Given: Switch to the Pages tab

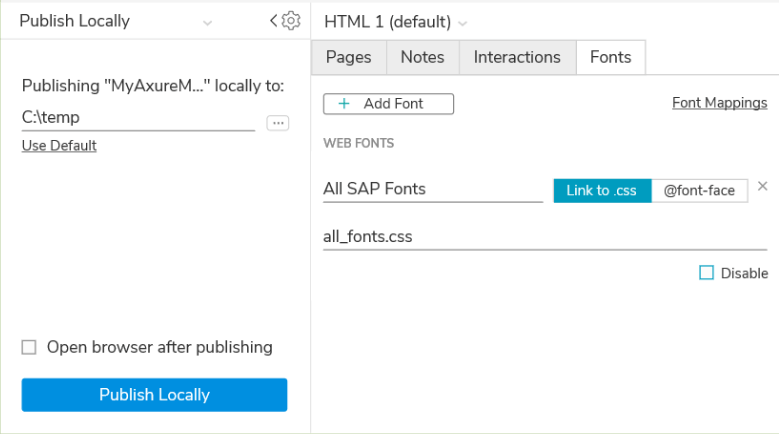Looking at the screenshot, I should [x=349, y=58].
